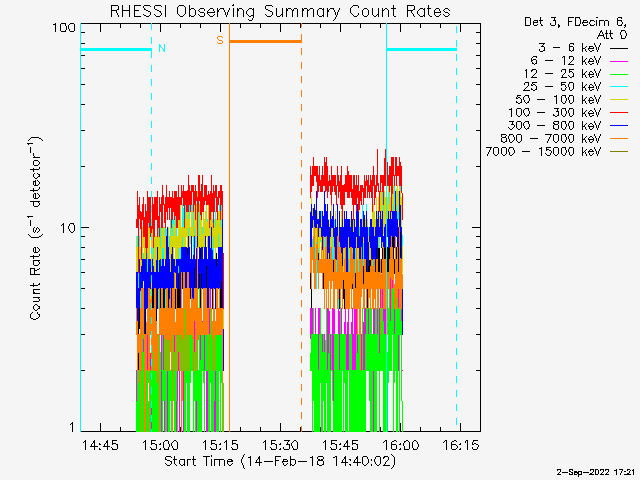Click the 'Det 3, FDecim 6,' header text

[576, 22]
